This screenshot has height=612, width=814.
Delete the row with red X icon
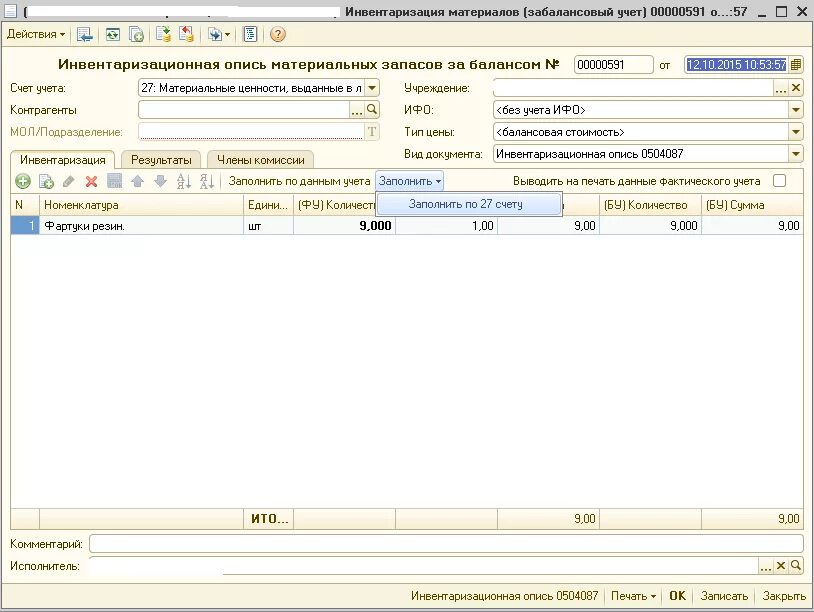tap(91, 181)
